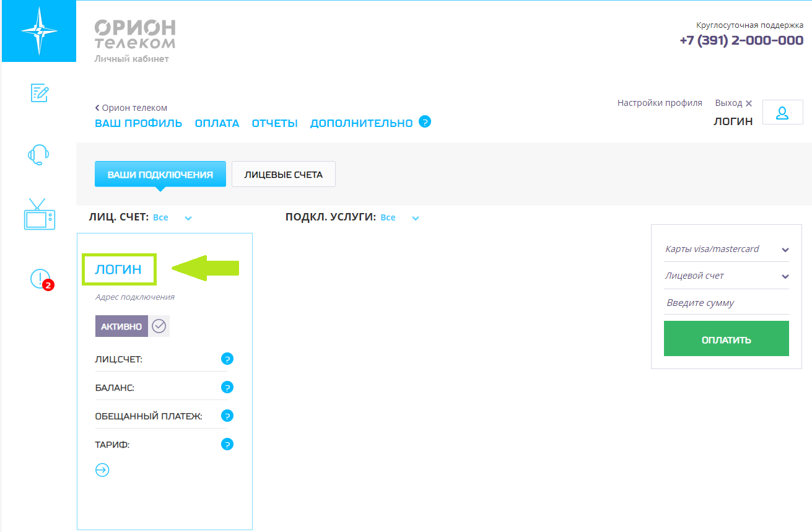Click the ОБЕЩАННЫЙ ПЛАТЕЖ label
Viewport: 812px width, 532px height.
tap(149, 416)
